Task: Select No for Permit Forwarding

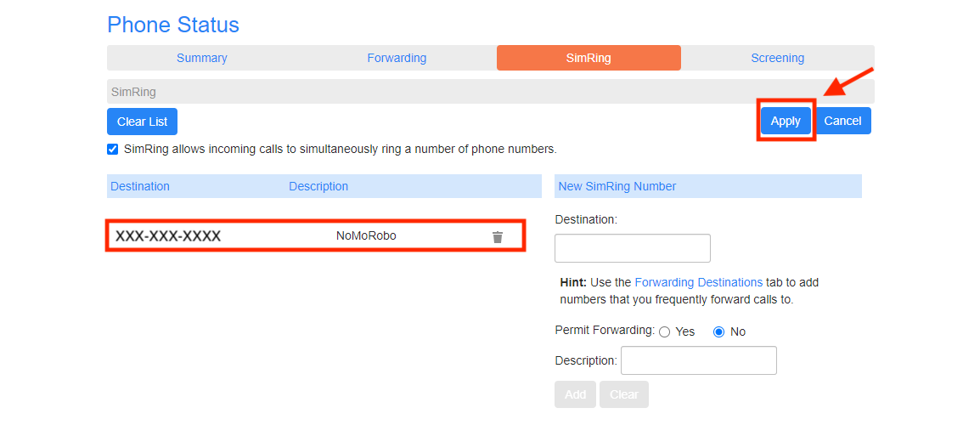Action: pos(718,332)
